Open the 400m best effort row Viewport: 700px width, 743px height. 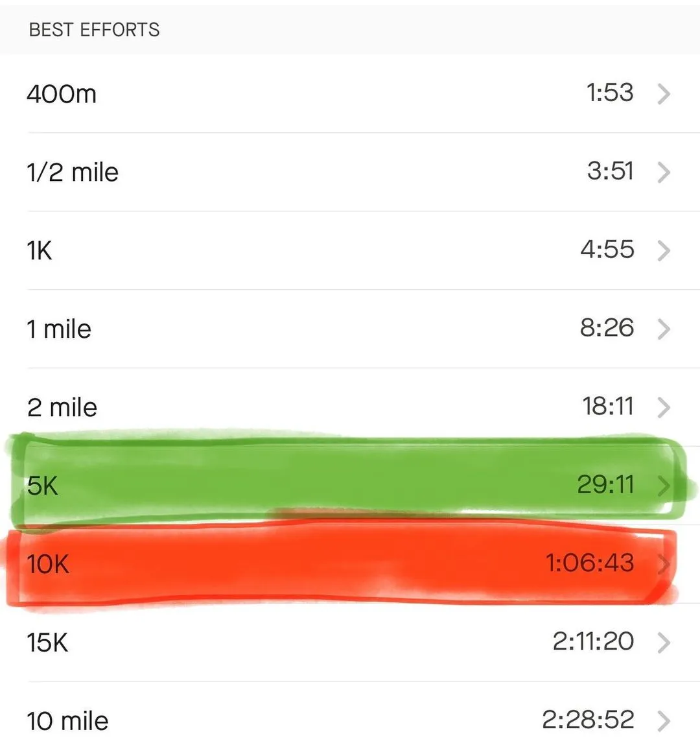tap(62, 94)
